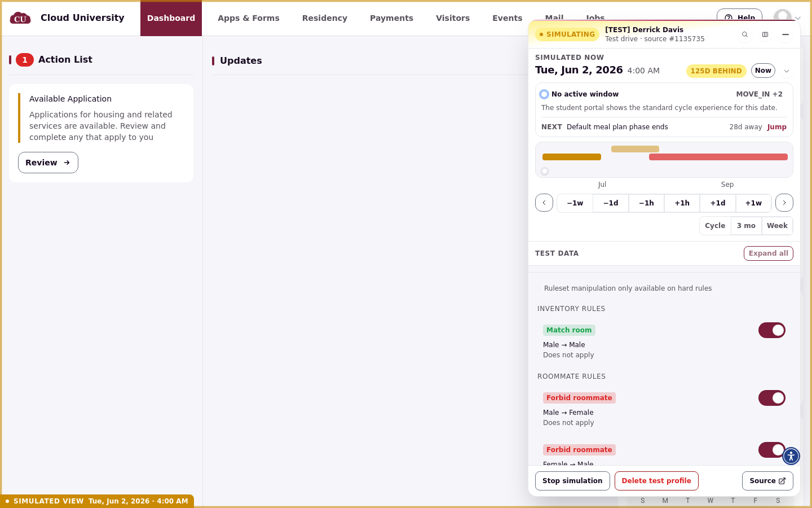Open the account menu chevron
812x508 pixels.
click(x=798, y=18)
